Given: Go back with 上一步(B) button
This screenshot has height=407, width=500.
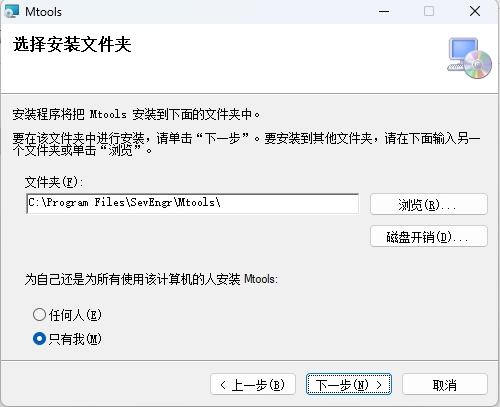Looking at the screenshot, I should pos(253,384).
